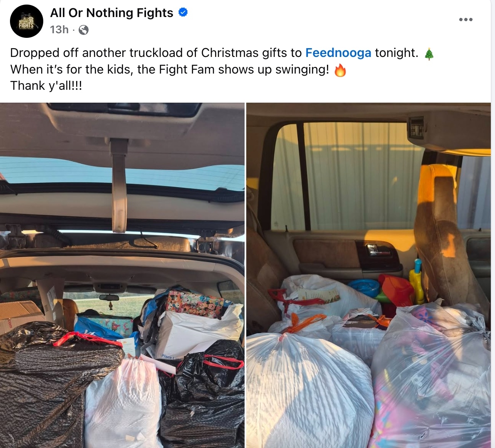The width and height of the screenshot is (495, 448).
Task: Click the Christmas tree emoji
Action: tap(429, 54)
